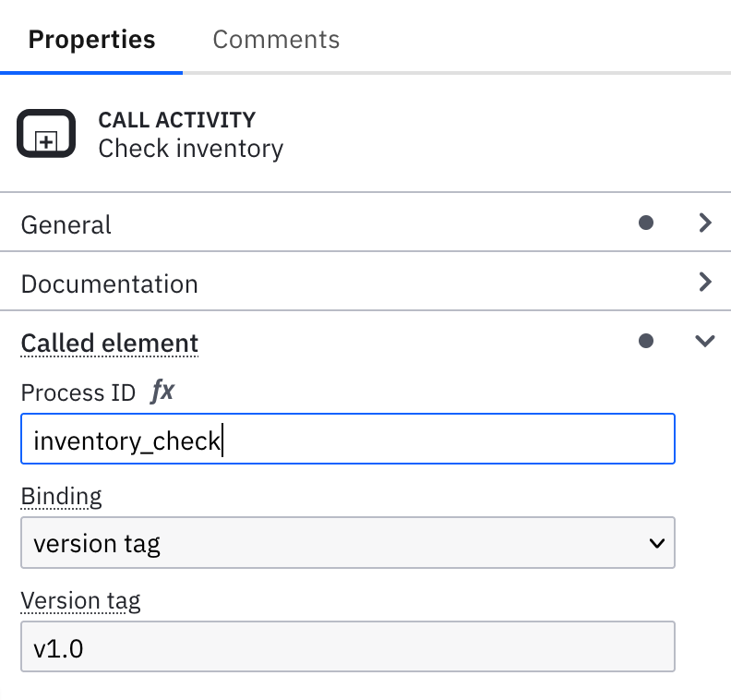This screenshot has width=731, height=700.
Task: Expand General section with its chevron
Action: pyautogui.click(x=705, y=223)
